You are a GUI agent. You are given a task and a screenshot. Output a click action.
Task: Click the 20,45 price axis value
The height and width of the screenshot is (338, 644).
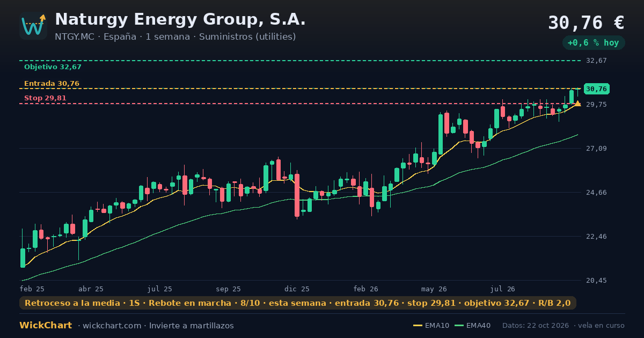click(x=596, y=281)
